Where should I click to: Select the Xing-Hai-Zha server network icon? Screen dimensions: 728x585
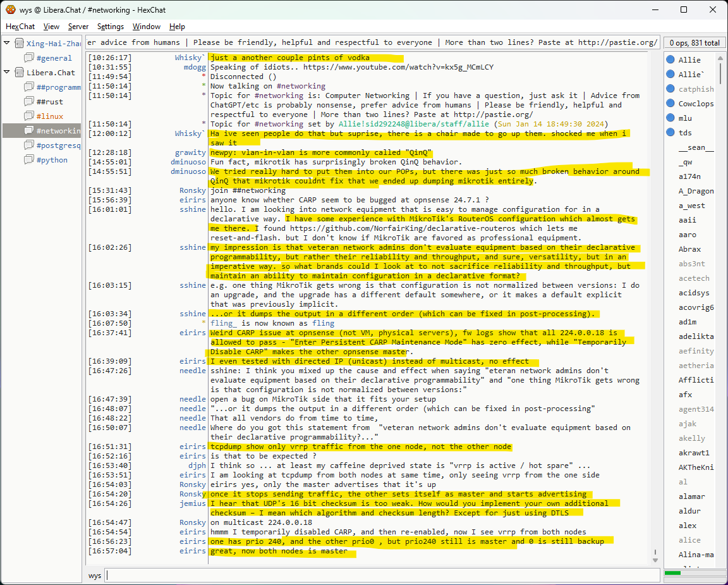[18, 44]
